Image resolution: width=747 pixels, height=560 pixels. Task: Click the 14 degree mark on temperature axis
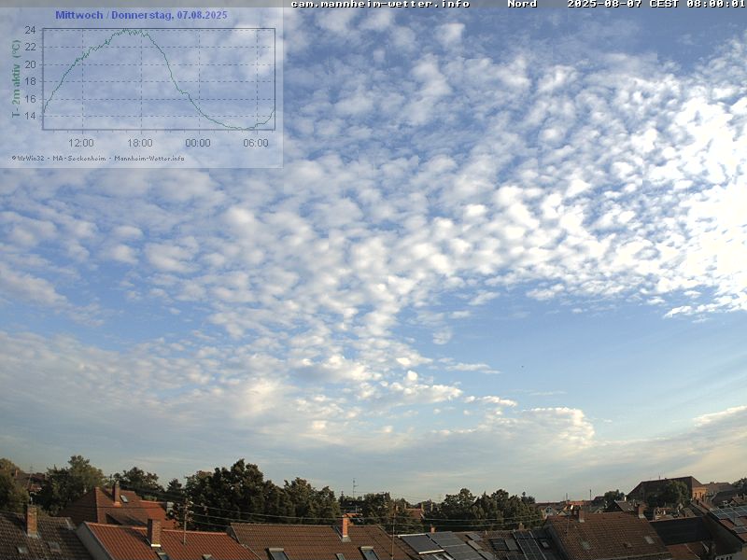[30, 116]
